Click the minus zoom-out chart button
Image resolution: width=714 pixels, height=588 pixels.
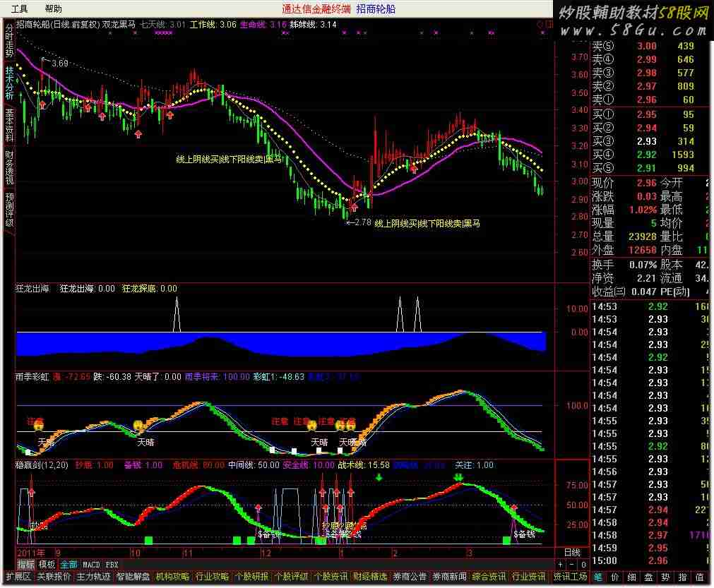coord(572,564)
